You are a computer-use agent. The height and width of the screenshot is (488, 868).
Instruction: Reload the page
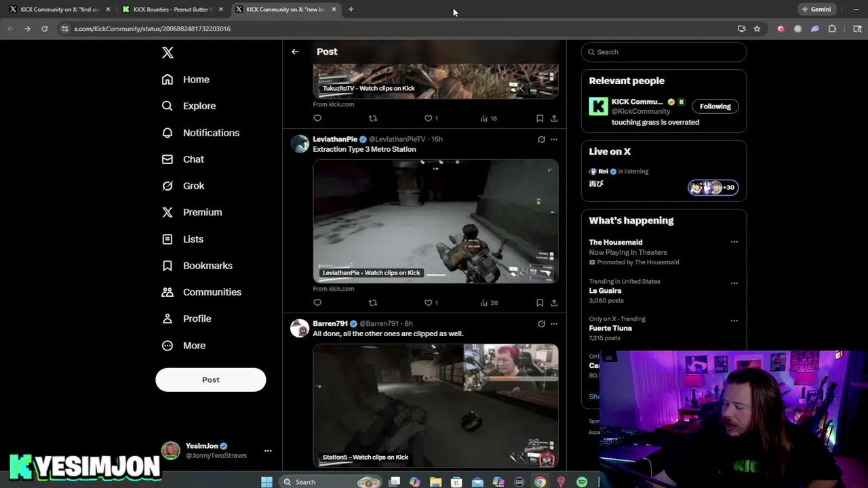coord(44,28)
